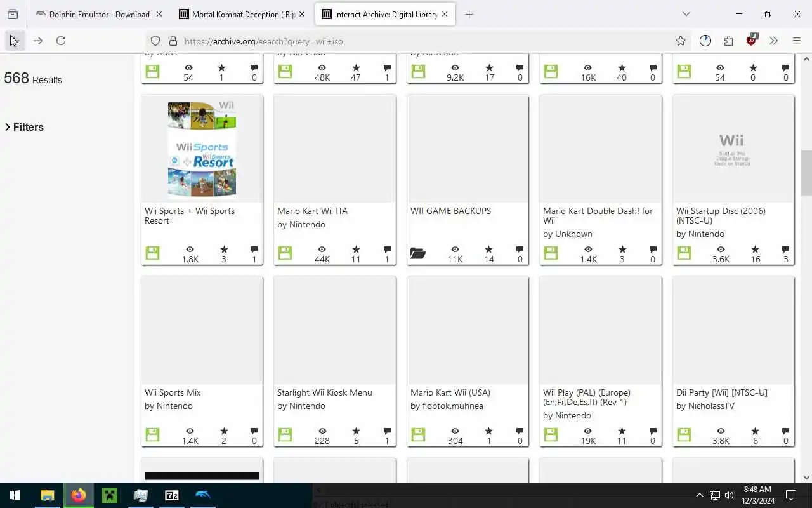
Task: Open the Wii Sports + Wii Sports Resort title
Action: (x=190, y=216)
